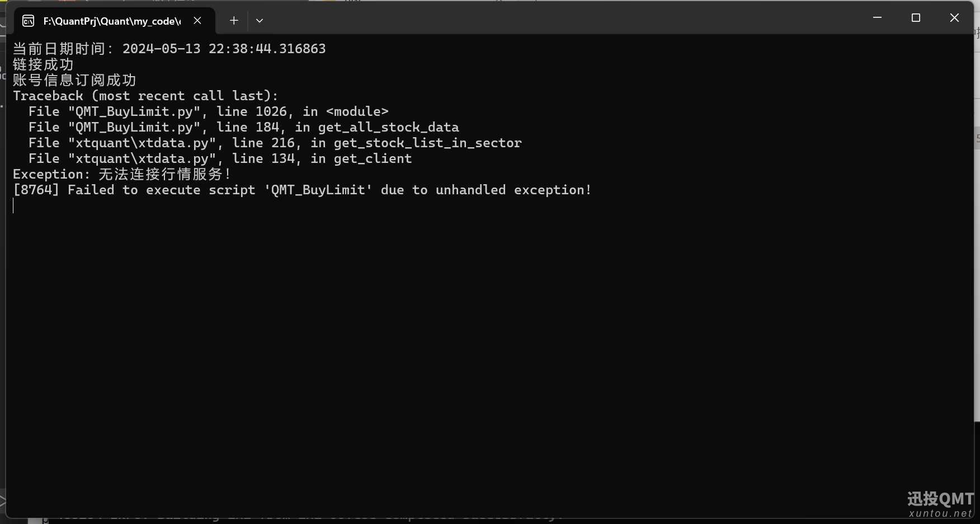Click the console icon on the tab
Viewport: 980px width, 524px height.
tap(28, 21)
